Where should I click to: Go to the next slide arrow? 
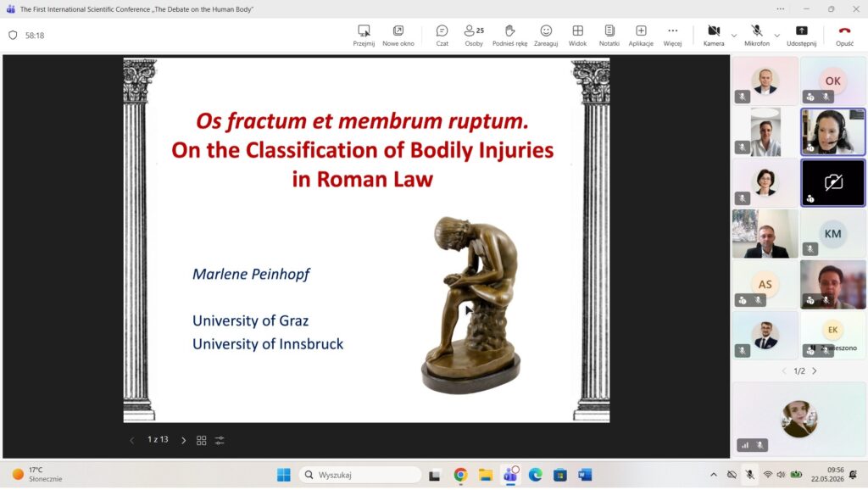point(183,441)
